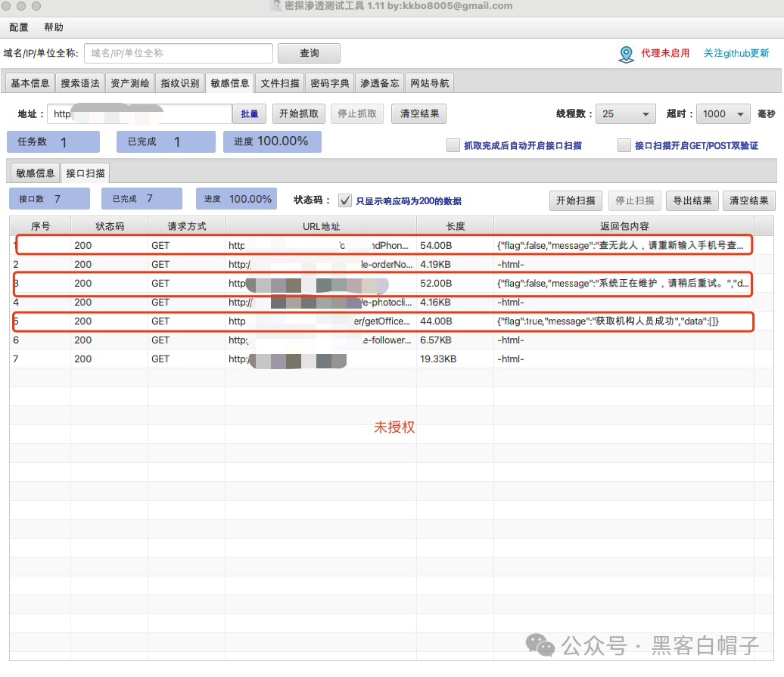The height and width of the screenshot is (677, 784).
Task: Select the top-level 敏感信息 tab
Action: (229, 83)
